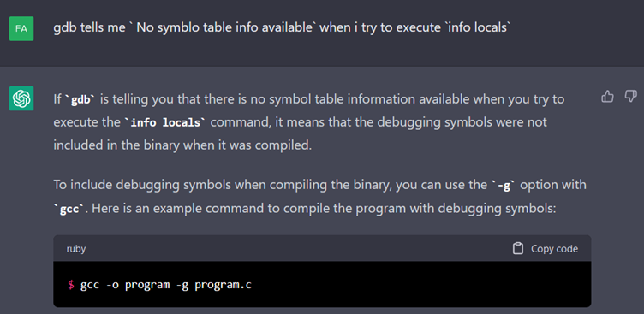Screen dimensions: 644x314
Task: Click the inline `gcc` code text
Action: point(70,209)
